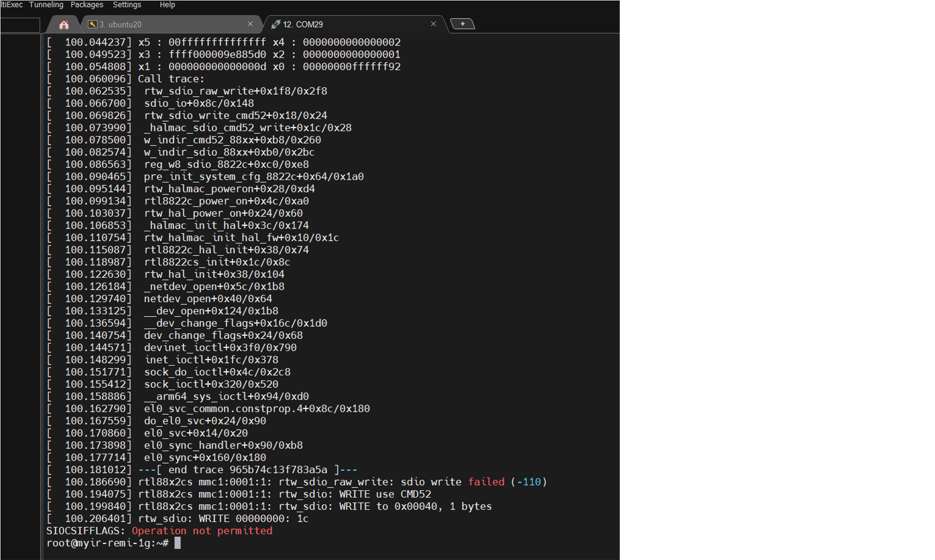Click the x3 register value line

tap(223, 55)
